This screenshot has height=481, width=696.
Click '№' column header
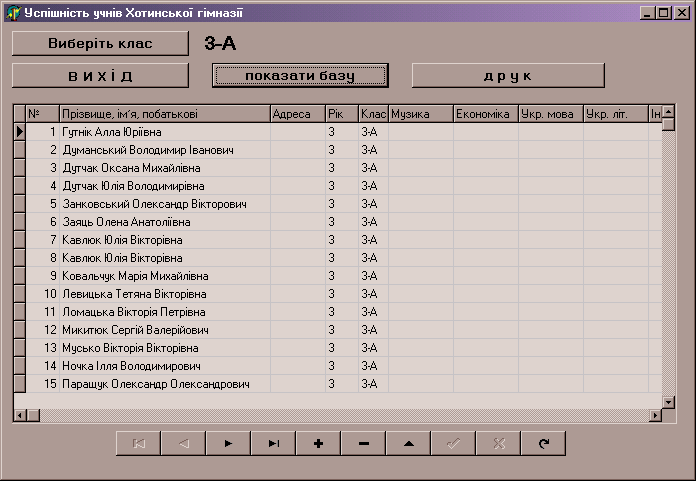[x=43, y=114]
